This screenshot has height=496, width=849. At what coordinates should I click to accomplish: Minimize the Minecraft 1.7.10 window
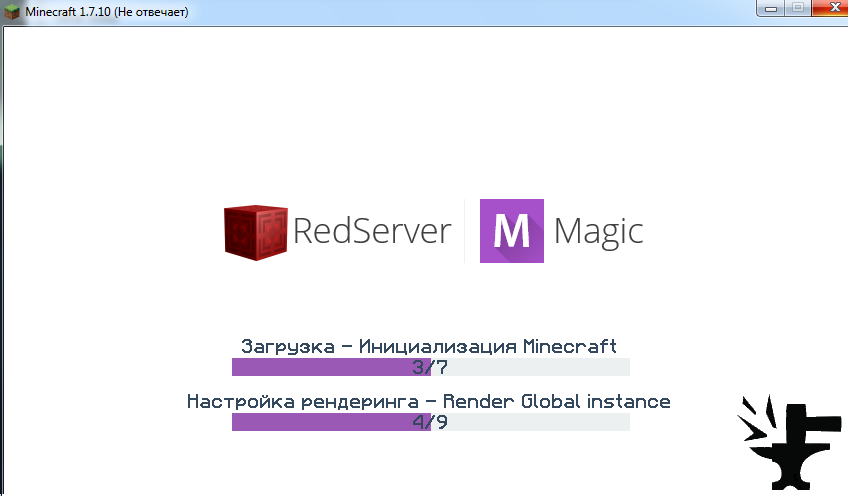coord(771,8)
